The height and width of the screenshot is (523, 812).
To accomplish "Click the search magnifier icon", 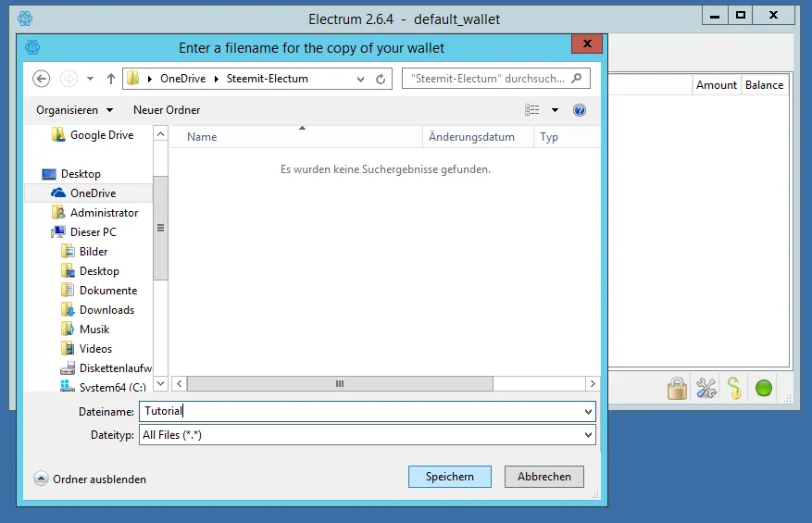I will coord(577,78).
